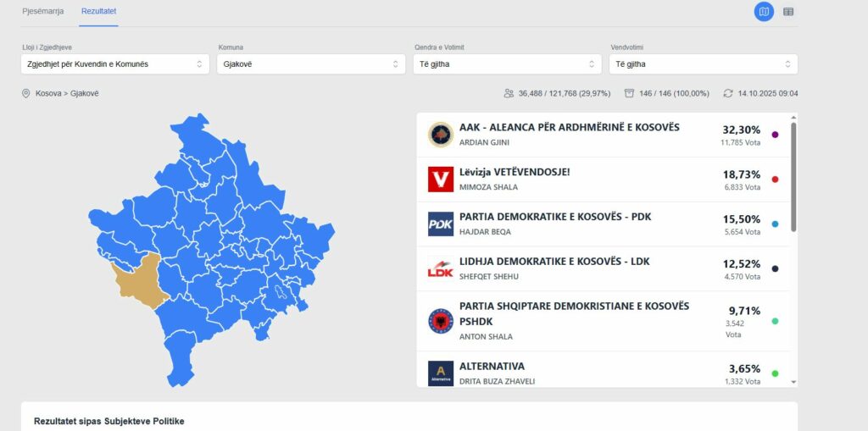Viewport: 868px width, 431px height.
Task: Expand the Qendra e Votimit dropdown
Action: click(507, 64)
